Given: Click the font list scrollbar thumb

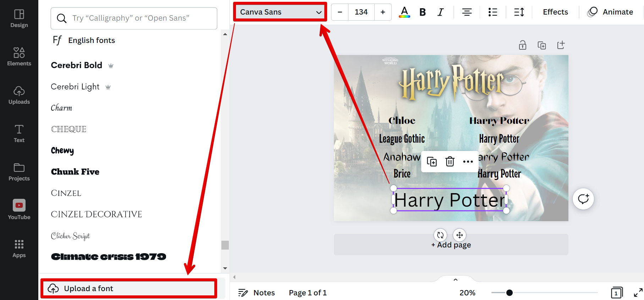Looking at the screenshot, I should (225, 245).
